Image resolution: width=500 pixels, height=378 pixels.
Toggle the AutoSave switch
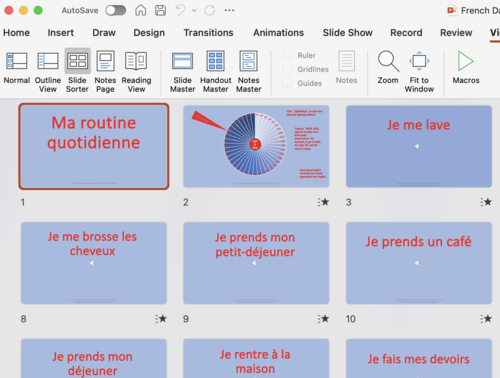click(116, 10)
